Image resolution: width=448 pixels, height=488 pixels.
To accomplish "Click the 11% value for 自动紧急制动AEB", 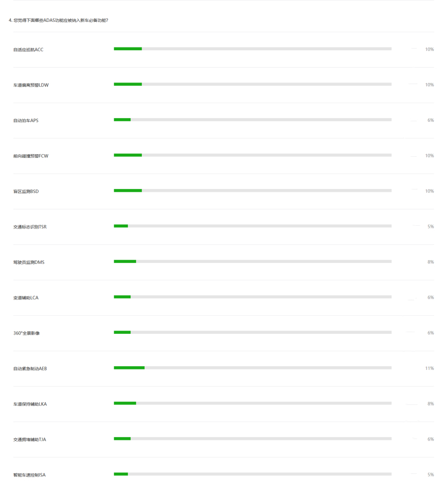I will [429, 368].
